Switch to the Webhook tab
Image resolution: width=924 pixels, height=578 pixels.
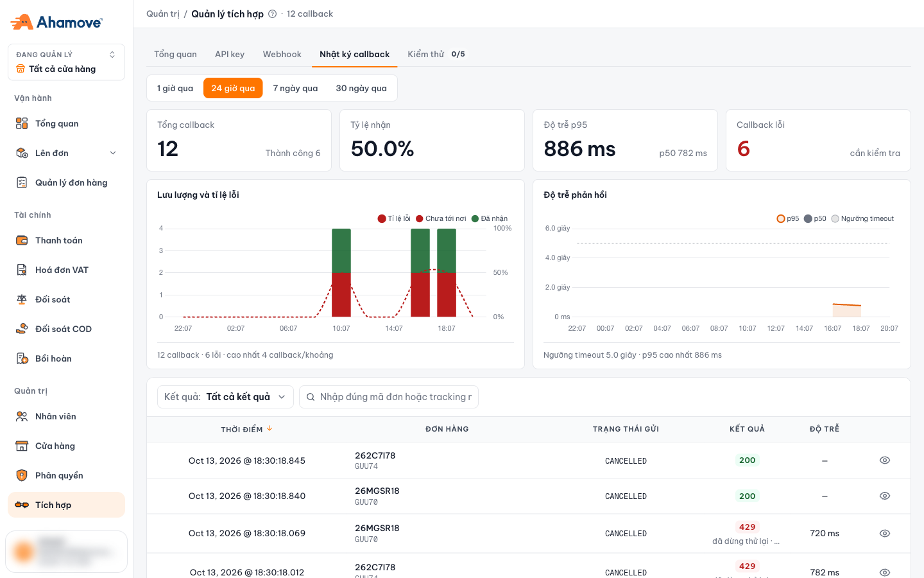coord(282,54)
